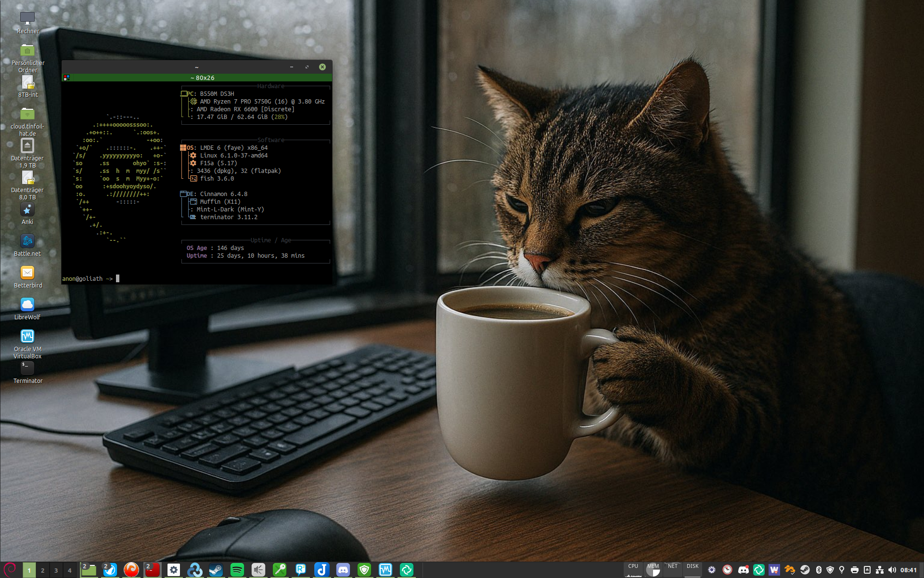
Task: Open Discord from the taskbar launcher
Action: point(343,570)
